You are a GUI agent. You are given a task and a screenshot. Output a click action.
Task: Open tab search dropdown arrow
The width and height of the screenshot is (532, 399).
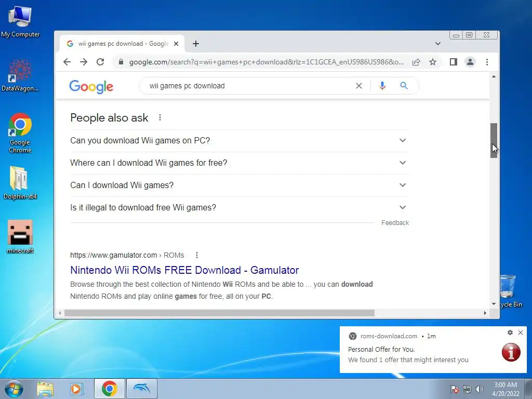437,44
